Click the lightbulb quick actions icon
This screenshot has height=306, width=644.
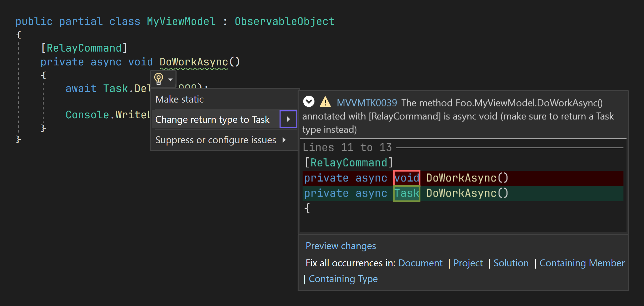[x=159, y=78]
